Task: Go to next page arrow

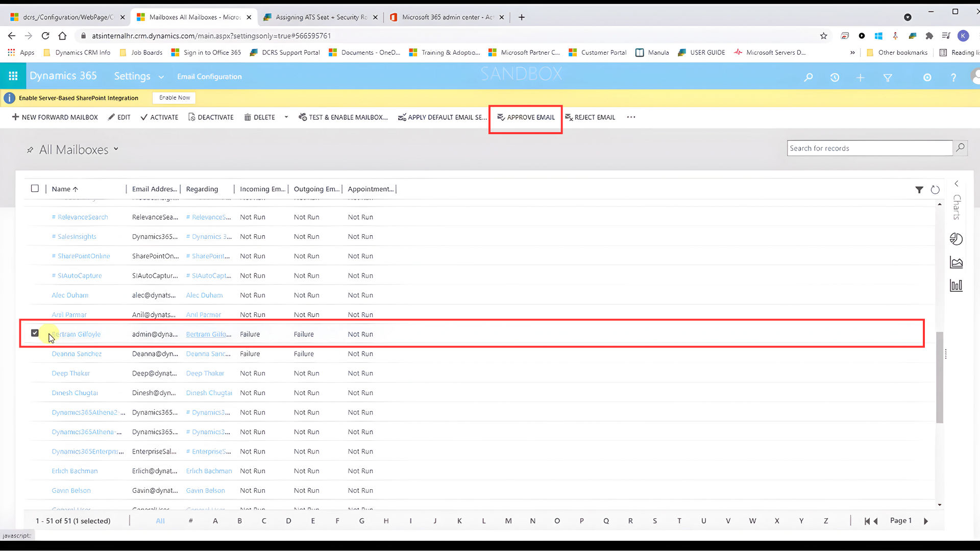Action: pyautogui.click(x=926, y=521)
